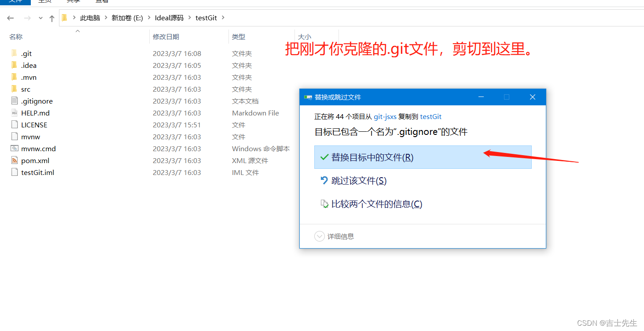Image resolution: width=644 pixels, height=331 pixels.
Task: Sort by 类型 column header
Action: [x=239, y=37]
